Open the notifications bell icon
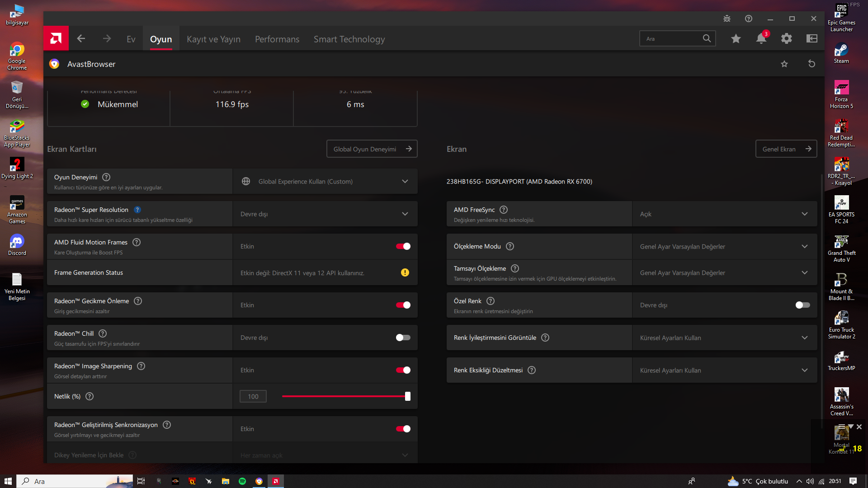868x488 pixels. tap(761, 39)
